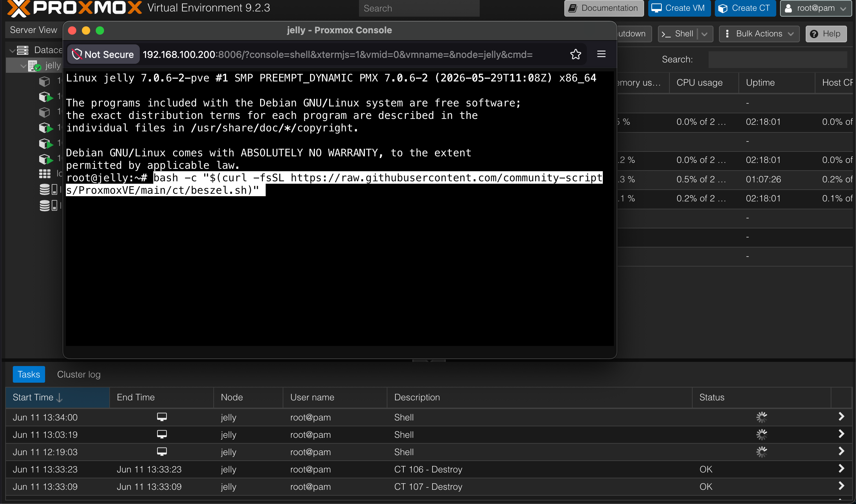Image resolution: width=856 pixels, height=504 pixels.
Task: Click the Create CT button
Action: (x=745, y=8)
